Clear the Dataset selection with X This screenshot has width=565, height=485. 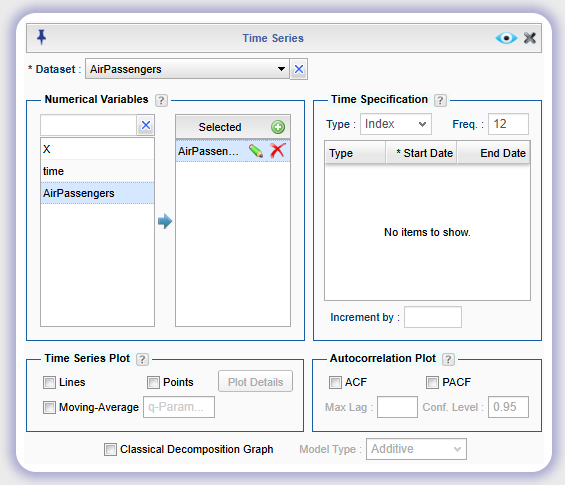pyautogui.click(x=299, y=69)
